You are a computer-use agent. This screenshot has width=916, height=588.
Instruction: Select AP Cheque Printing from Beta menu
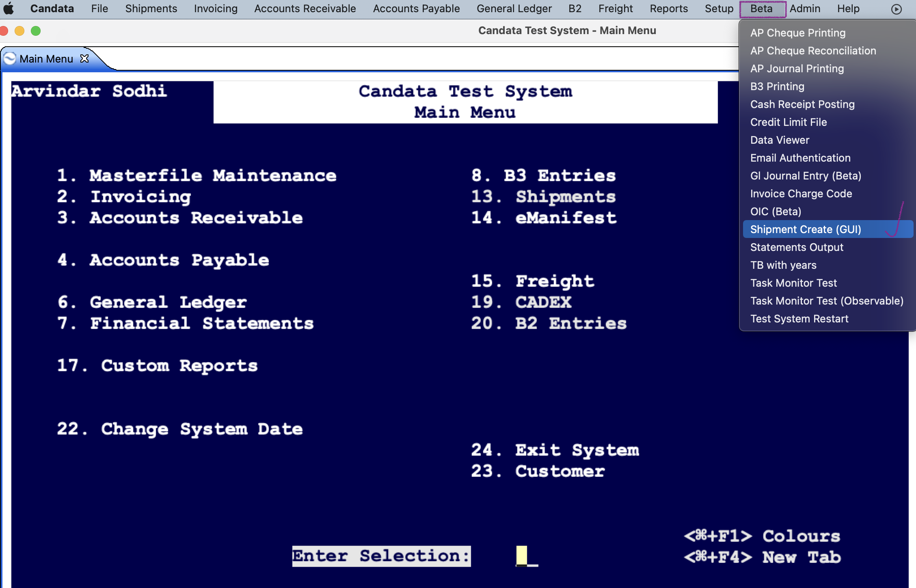coord(828,33)
